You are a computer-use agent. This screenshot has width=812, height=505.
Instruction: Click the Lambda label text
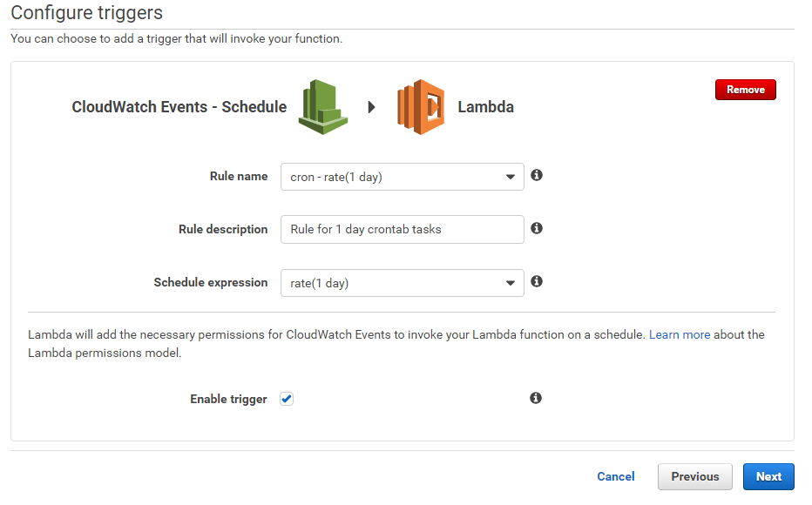pyautogui.click(x=486, y=107)
